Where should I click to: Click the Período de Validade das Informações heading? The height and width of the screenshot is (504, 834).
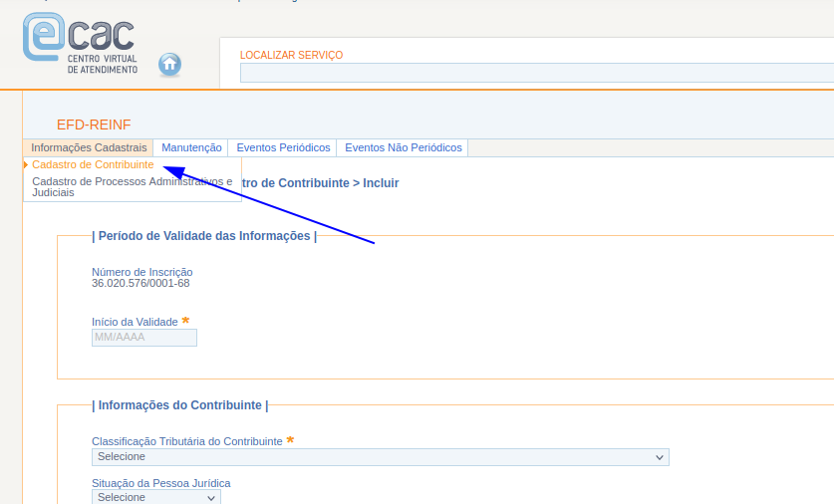click(204, 236)
